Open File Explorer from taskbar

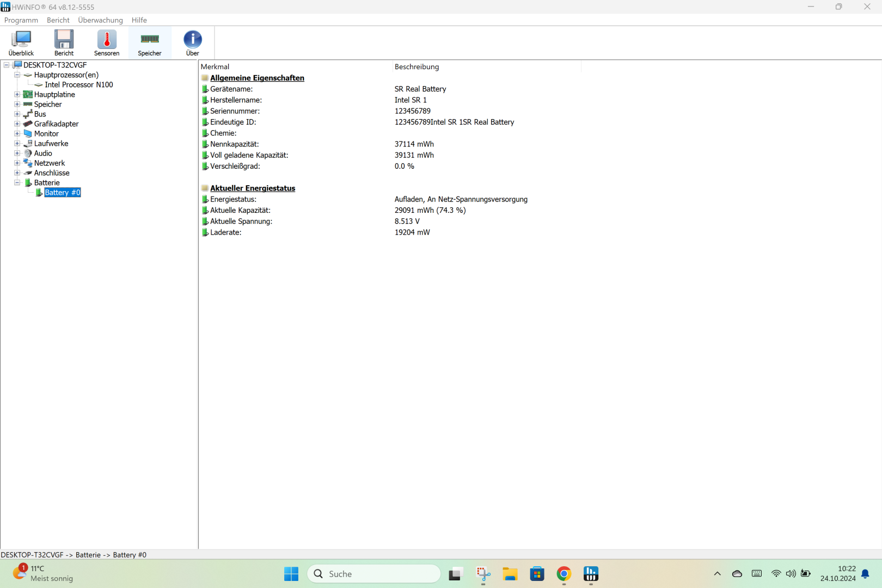(510, 574)
